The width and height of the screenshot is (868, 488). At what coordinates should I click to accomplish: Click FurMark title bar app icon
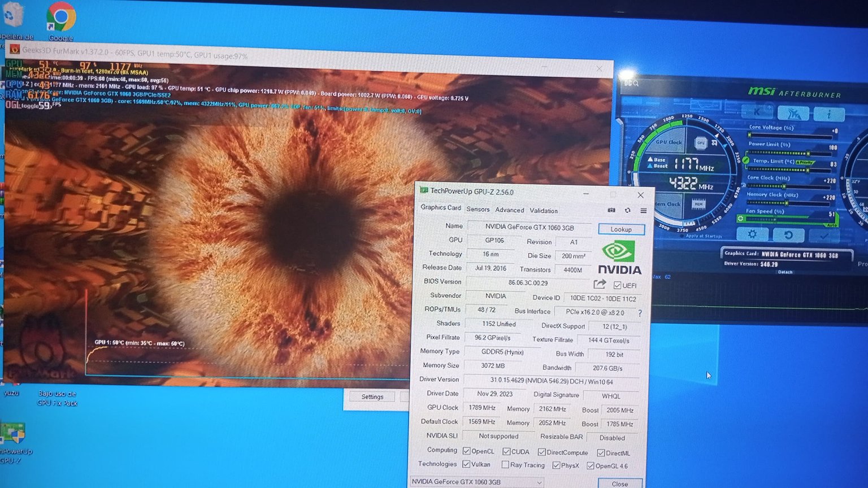pos(15,50)
